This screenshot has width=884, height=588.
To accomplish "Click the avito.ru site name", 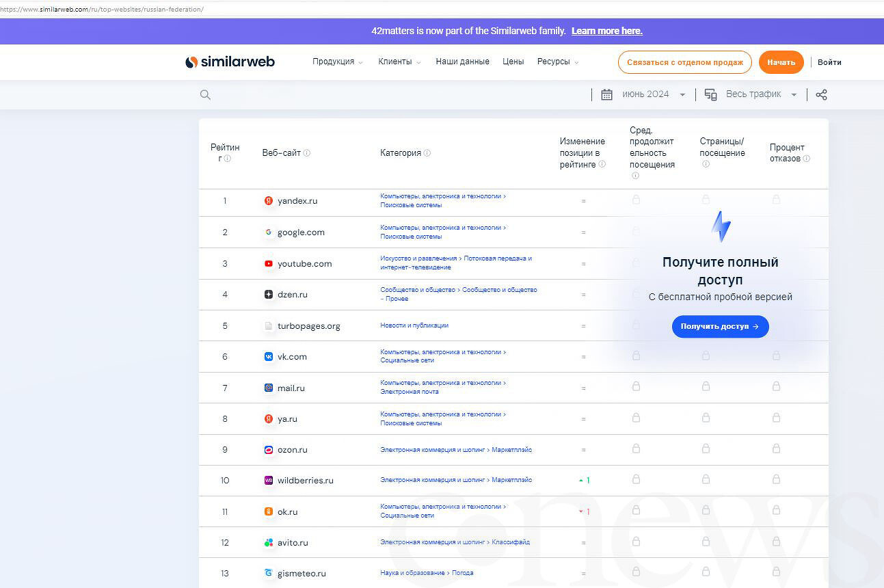I will (x=293, y=543).
